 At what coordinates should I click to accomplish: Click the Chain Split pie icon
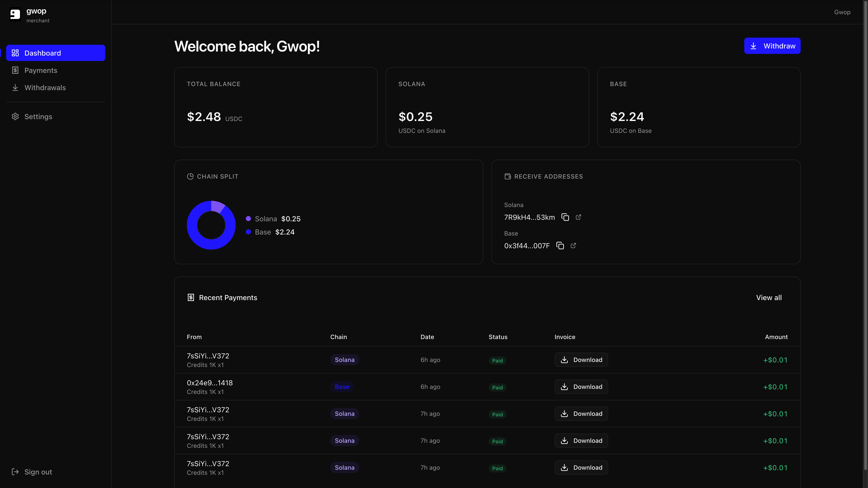click(x=190, y=176)
